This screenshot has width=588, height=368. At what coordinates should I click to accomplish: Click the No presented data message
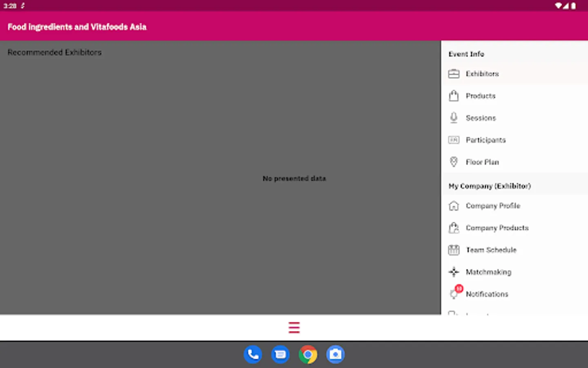click(x=294, y=178)
